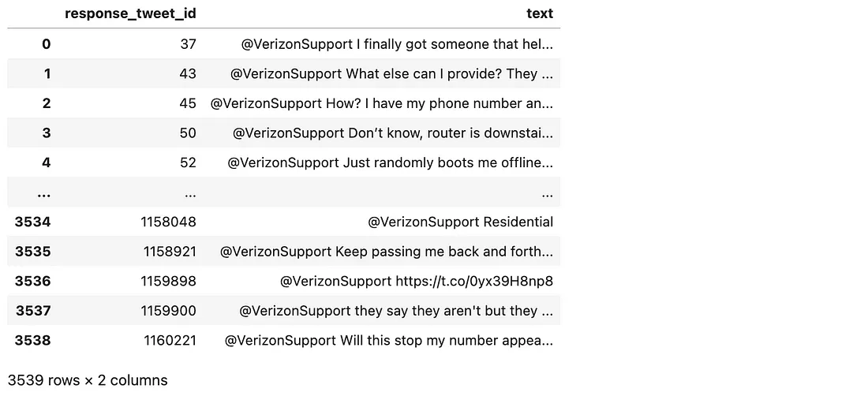Viewport: 868px width, 396px height.
Task: Select row index 3534
Action: coord(32,222)
